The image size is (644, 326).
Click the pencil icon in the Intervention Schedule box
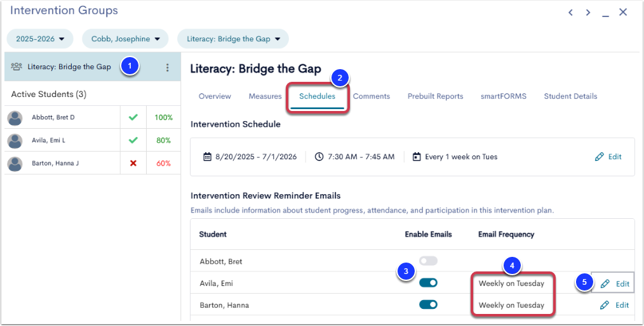600,157
